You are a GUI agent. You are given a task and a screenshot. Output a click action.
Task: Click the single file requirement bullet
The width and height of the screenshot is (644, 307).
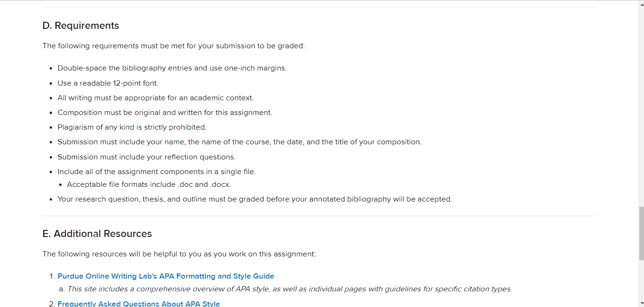coord(157,172)
